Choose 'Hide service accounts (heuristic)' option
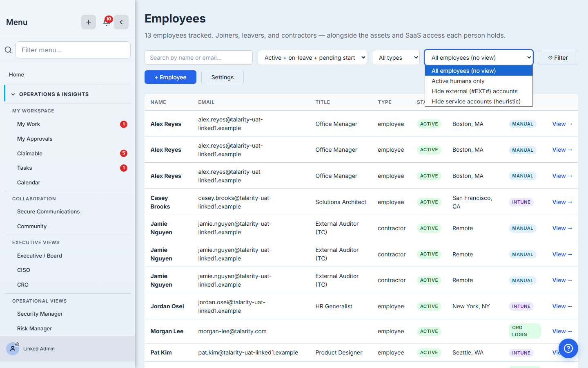 (479, 101)
